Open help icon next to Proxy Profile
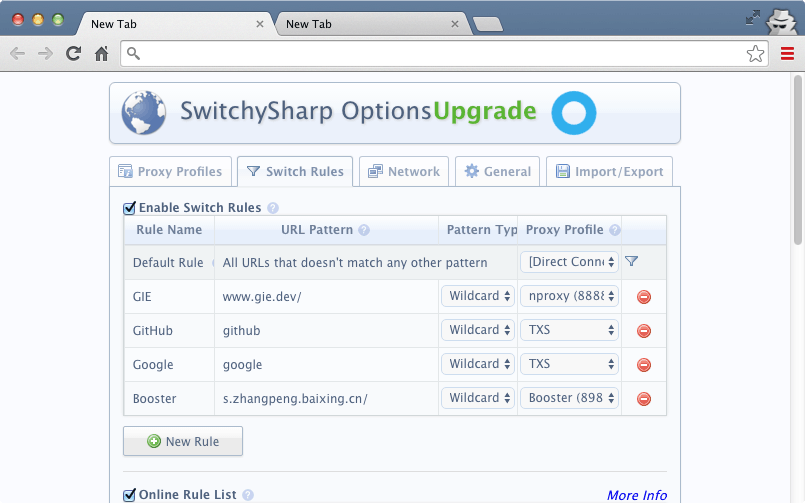The width and height of the screenshot is (805, 503). [x=615, y=230]
